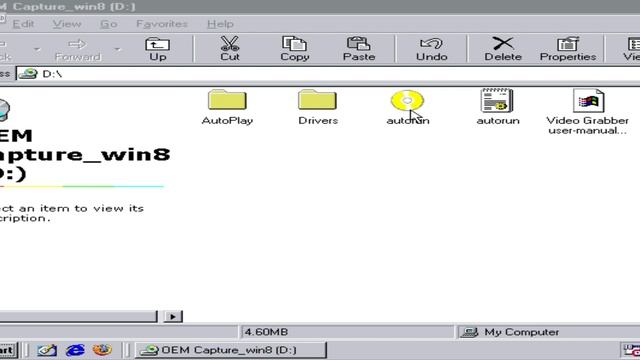The width and height of the screenshot is (640, 360).
Task: Select Video Grabber user-manual file
Action: (587, 112)
